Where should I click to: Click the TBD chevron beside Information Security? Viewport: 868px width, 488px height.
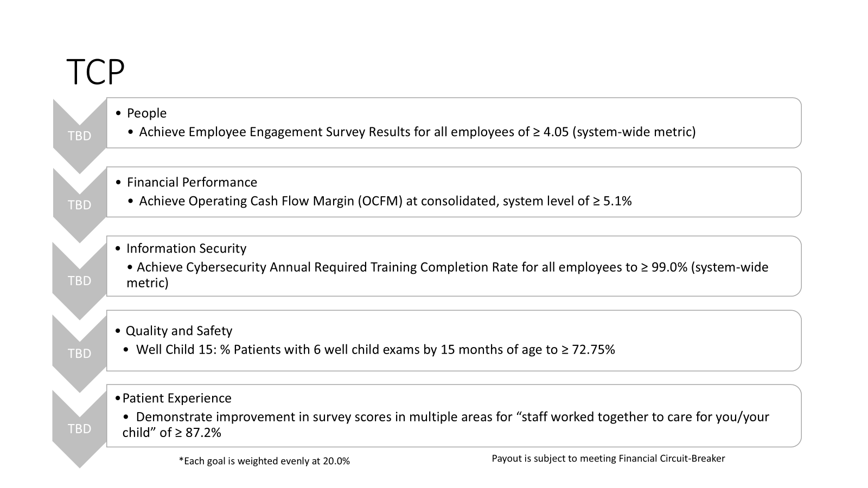click(x=80, y=280)
